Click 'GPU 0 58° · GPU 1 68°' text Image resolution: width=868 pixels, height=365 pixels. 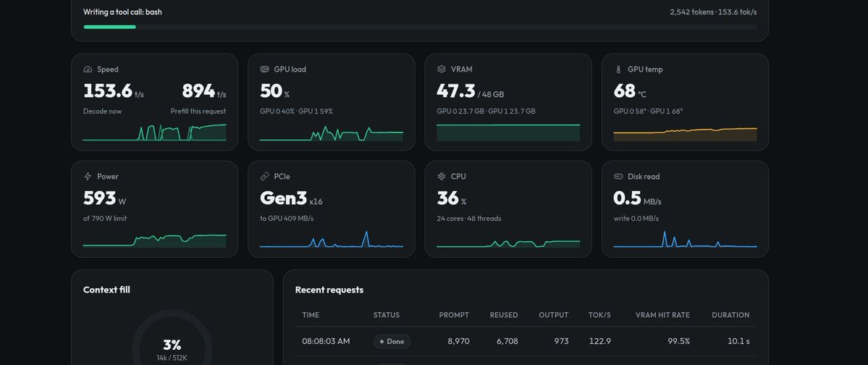[648, 111]
